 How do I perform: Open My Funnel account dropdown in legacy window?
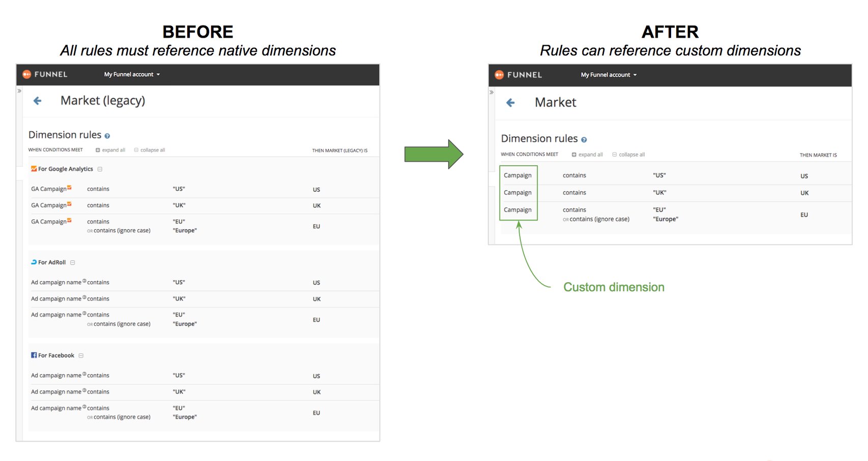(132, 74)
